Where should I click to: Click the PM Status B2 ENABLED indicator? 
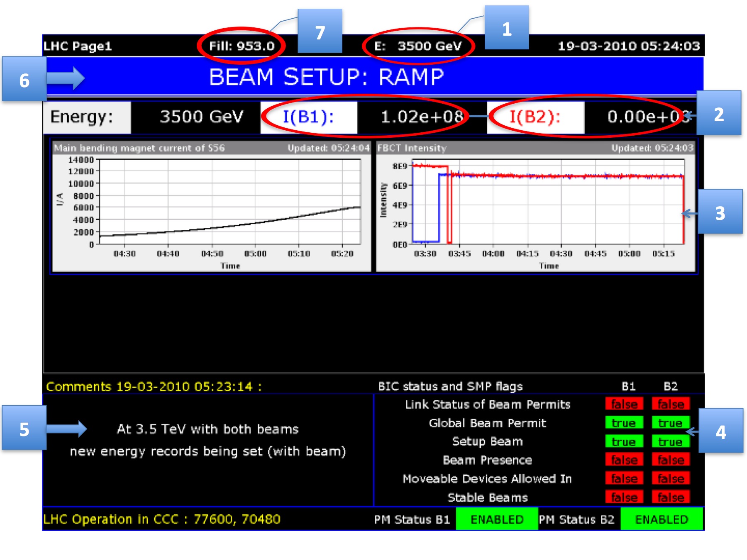662,519
